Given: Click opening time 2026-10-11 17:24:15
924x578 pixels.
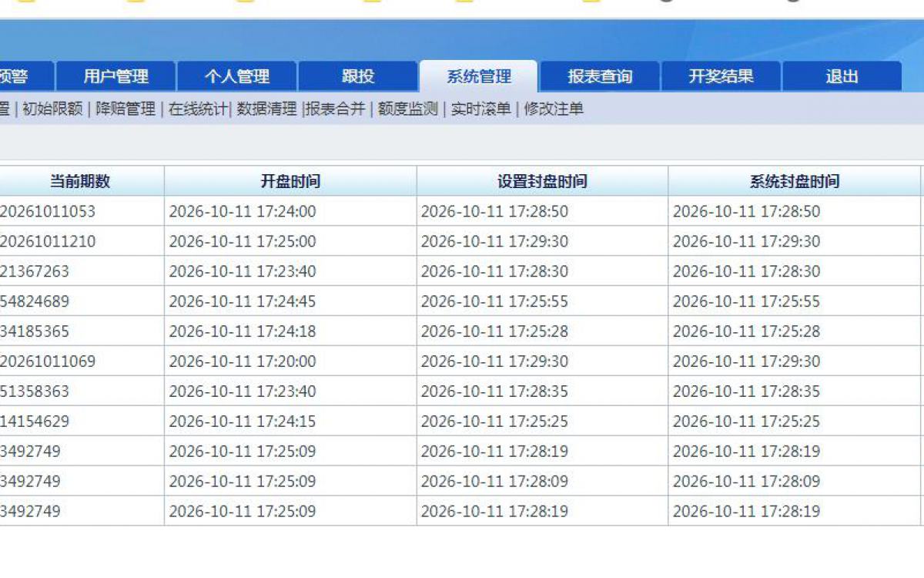Looking at the screenshot, I should (243, 422).
